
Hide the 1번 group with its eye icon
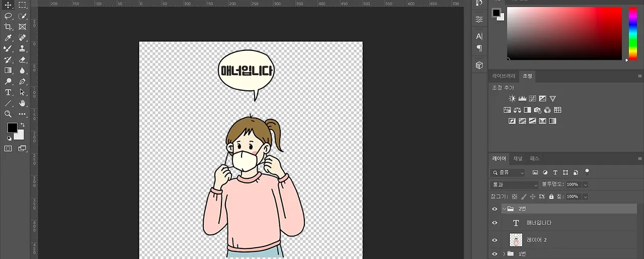pyautogui.click(x=495, y=253)
